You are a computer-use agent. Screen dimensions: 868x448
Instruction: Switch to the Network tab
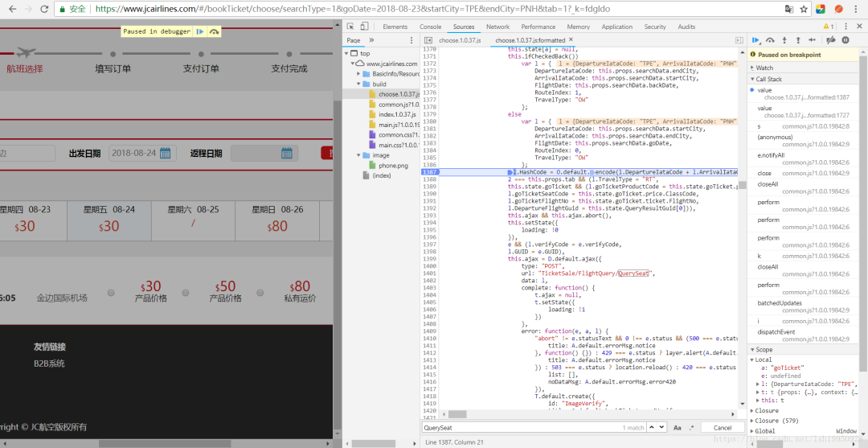click(x=497, y=27)
